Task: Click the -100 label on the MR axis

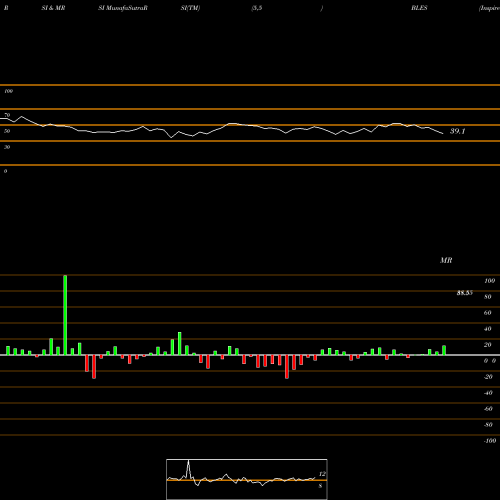Action: (490, 441)
